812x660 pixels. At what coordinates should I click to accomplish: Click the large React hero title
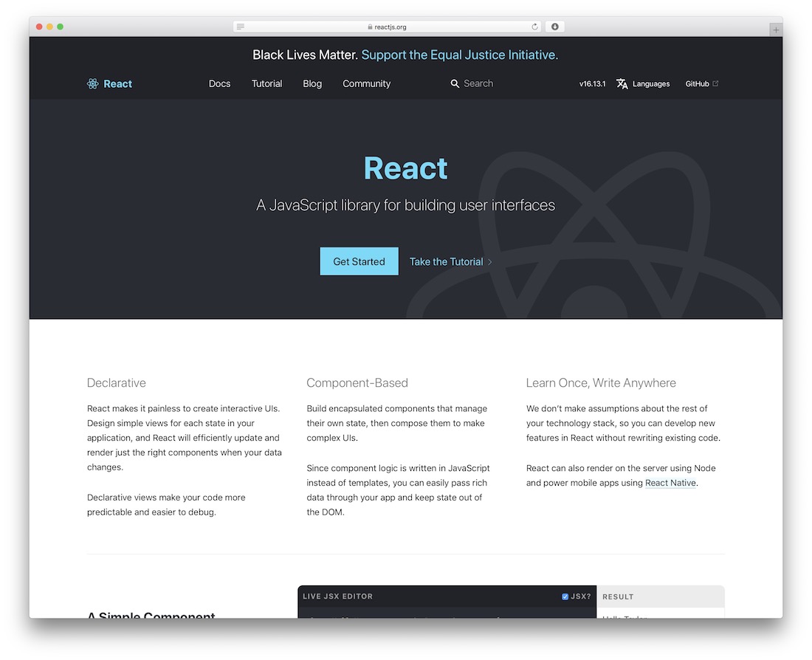tap(405, 168)
